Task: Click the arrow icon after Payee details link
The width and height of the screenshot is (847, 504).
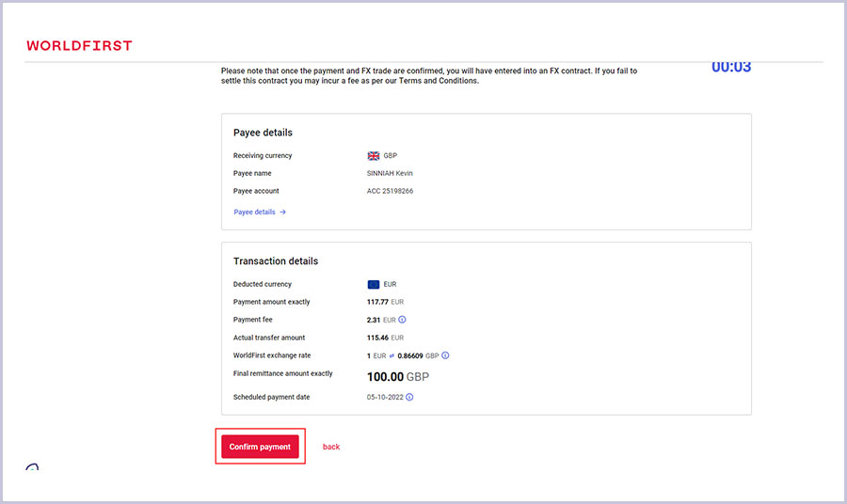Action: 282,213
